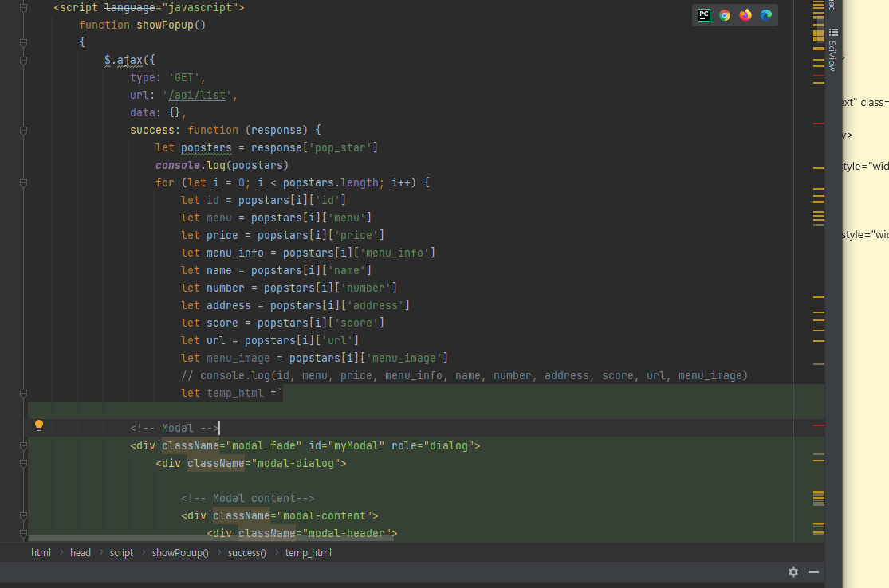Click the 'popstars' variable declaration

(x=207, y=148)
